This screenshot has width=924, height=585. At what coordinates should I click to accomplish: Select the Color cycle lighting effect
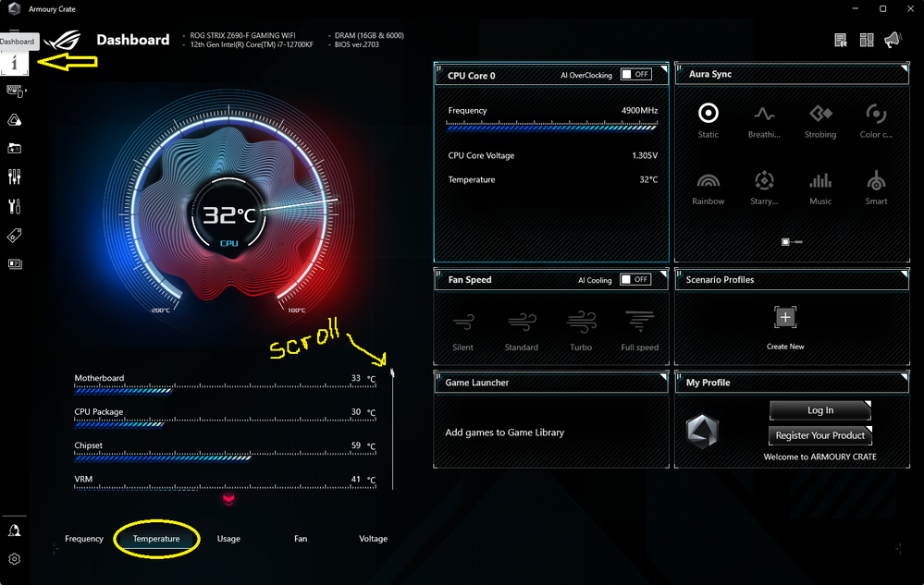[x=876, y=121]
